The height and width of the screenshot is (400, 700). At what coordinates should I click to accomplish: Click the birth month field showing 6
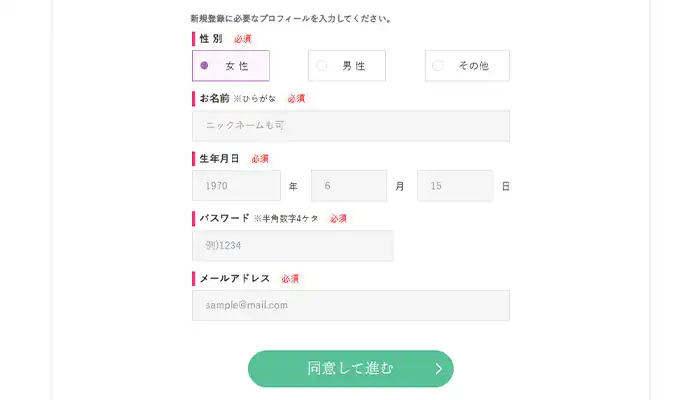[x=348, y=186]
